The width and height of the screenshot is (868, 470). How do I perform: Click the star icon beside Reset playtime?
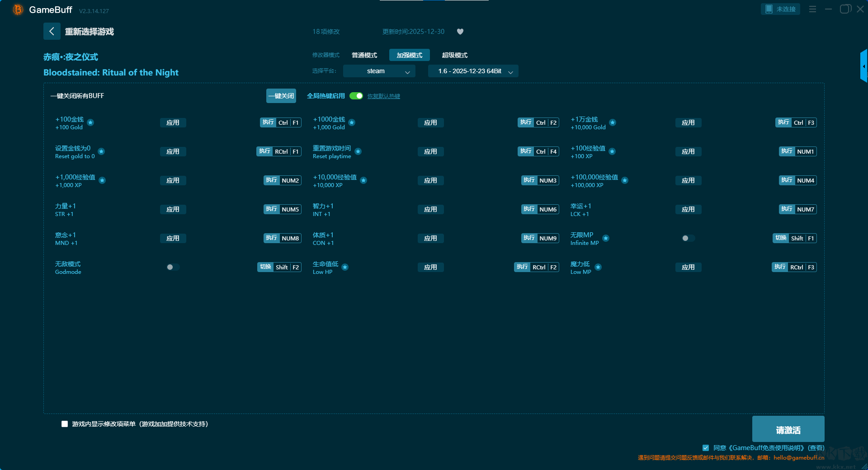tap(358, 151)
